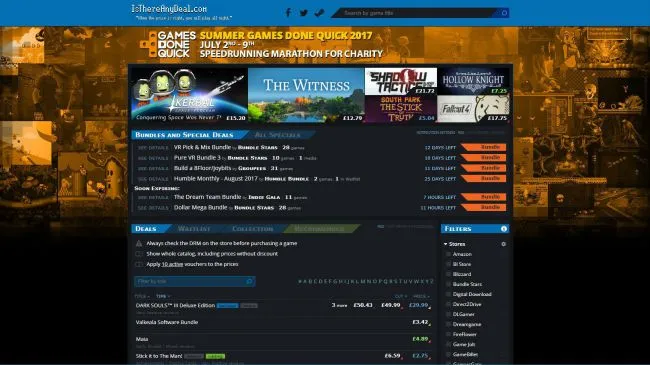This screenshot has height=365, width=650.
Task: Toggle Apply 10 active vouchers checkbox
Action: [x=139, y=264]
